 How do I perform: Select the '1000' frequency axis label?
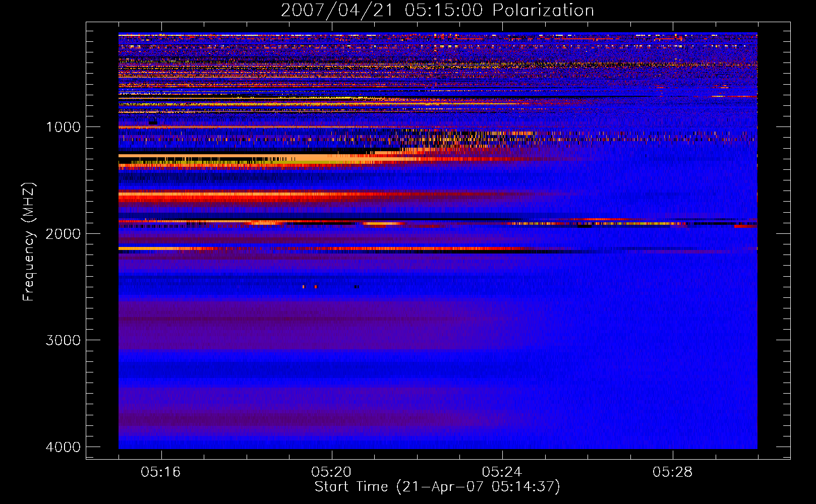coord(63,127)
